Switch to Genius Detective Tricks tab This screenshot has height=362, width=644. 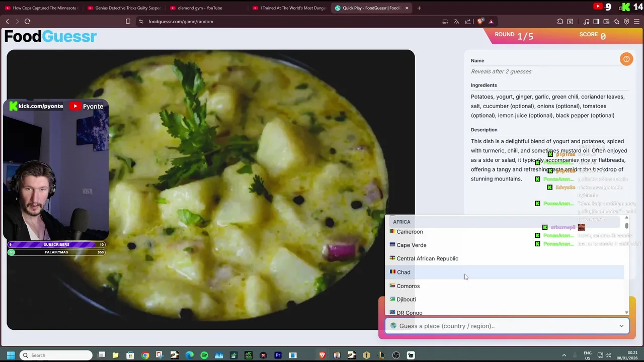coord(124,8)
